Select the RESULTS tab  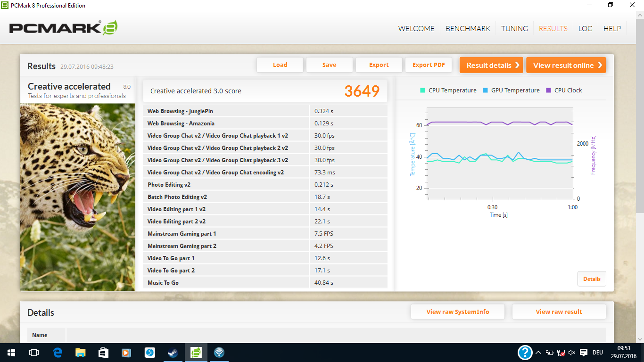[553, 28]
